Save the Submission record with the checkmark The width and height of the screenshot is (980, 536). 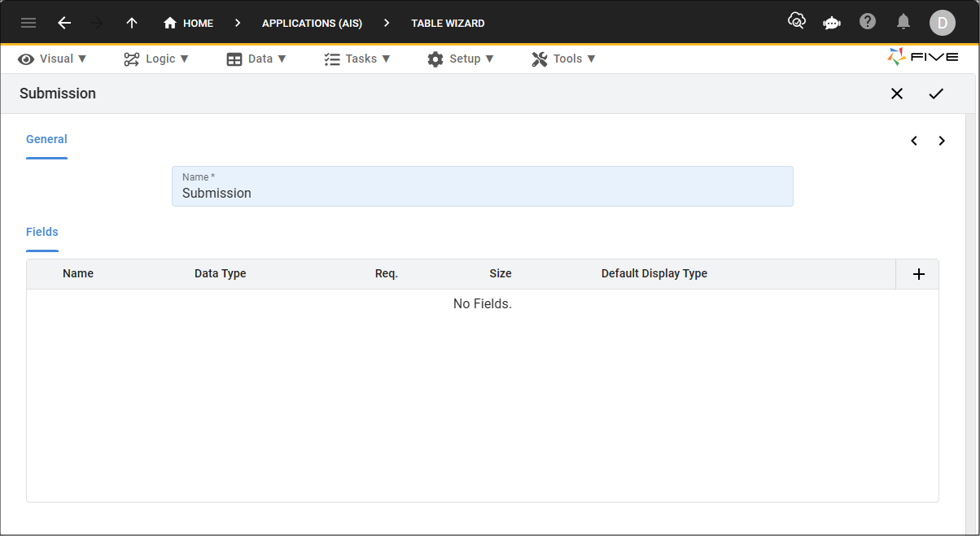pos(936,93)
